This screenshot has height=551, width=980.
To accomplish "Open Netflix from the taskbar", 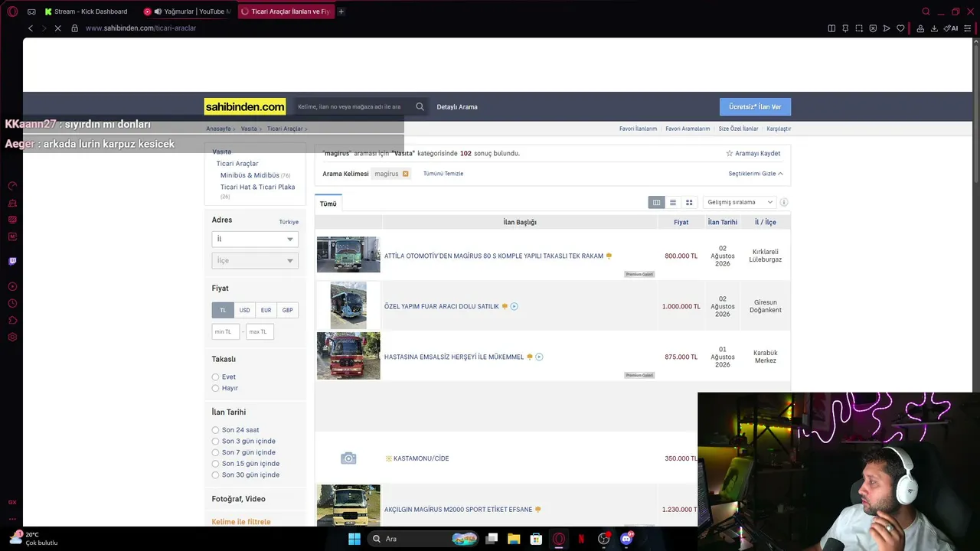I will (581, 539).
